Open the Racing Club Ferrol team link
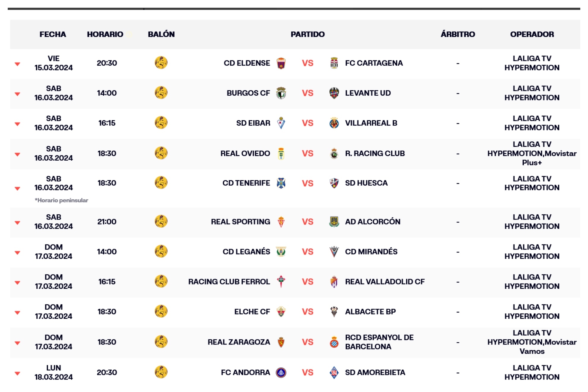The height and width of the screenshot is (392, 588). point(229,282)
